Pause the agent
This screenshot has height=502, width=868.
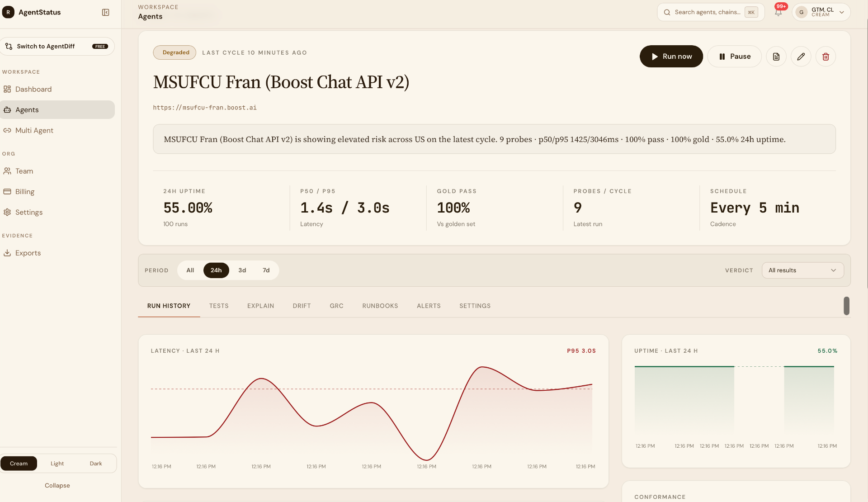point(734,57)
